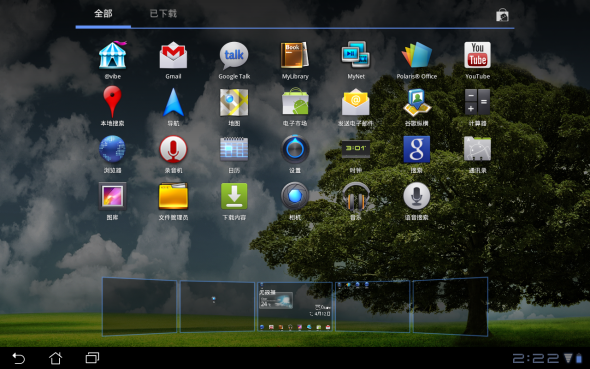Launch the Google Search app
The height and width of the screenshot is (369, 590).
click(417, 149)
